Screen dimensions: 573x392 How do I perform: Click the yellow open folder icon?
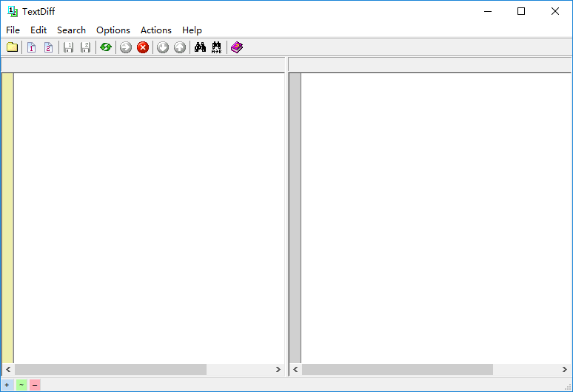click(x=12, y=47)
